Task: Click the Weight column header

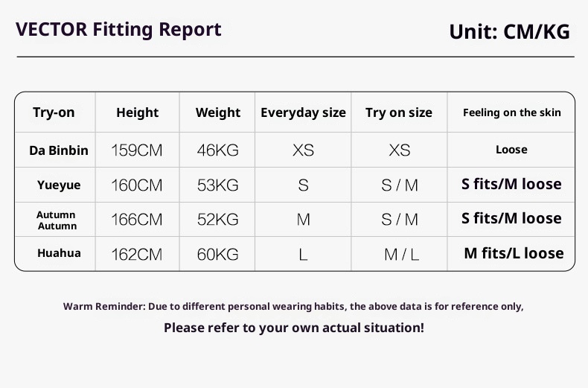Action: coord(217,112)
